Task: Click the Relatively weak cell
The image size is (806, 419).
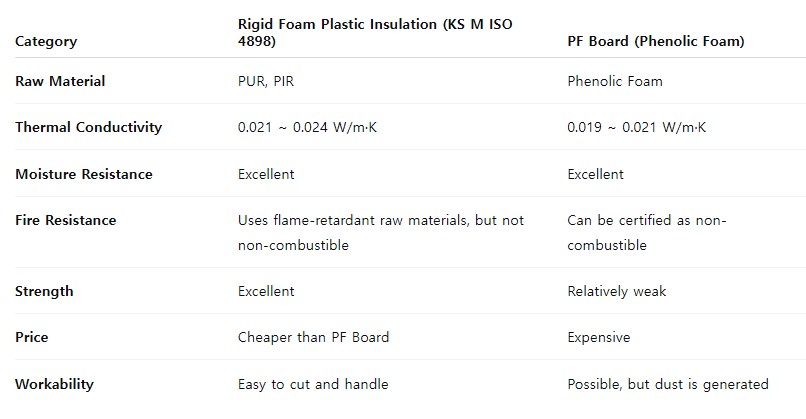Action: [x=616, y=292]
